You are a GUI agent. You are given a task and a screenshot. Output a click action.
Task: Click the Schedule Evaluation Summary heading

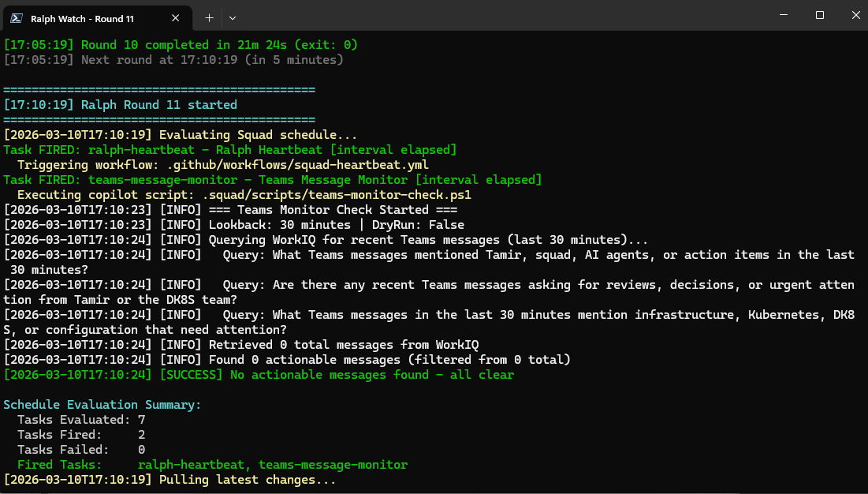(x=102, y=405)
